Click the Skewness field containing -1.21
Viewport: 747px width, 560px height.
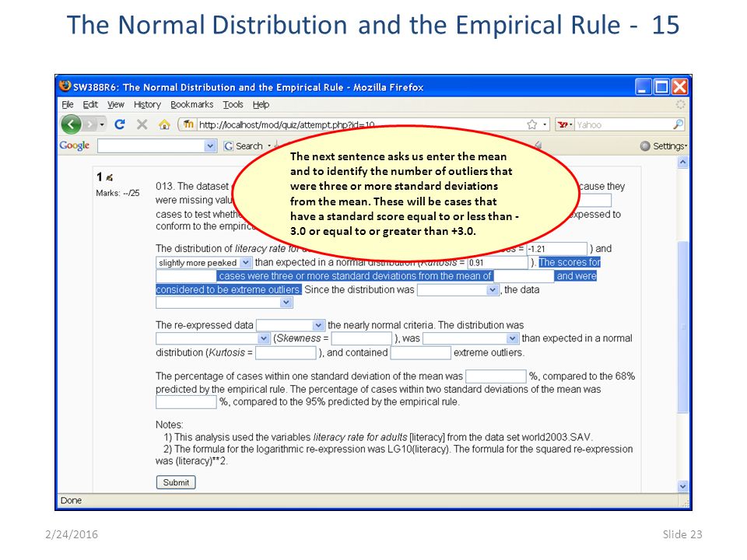556,249
